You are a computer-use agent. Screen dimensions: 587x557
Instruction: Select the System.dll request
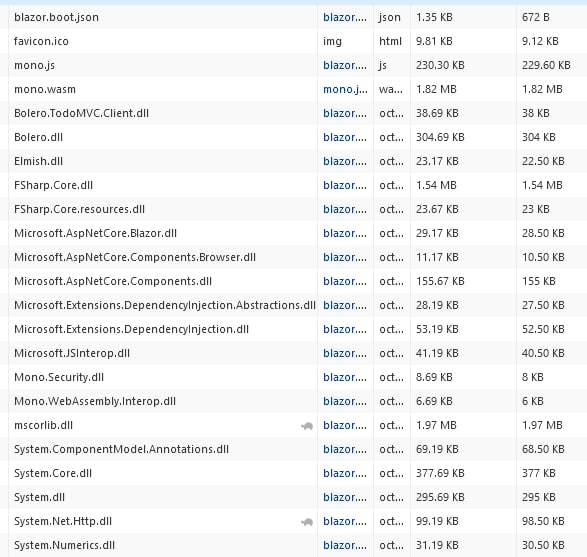pyautogui.click(x=39, y=496)
